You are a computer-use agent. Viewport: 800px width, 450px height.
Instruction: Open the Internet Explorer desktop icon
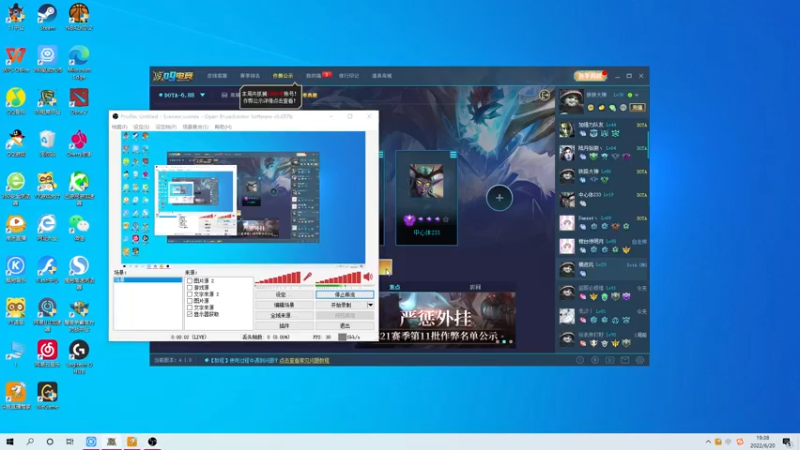[47, 228]
